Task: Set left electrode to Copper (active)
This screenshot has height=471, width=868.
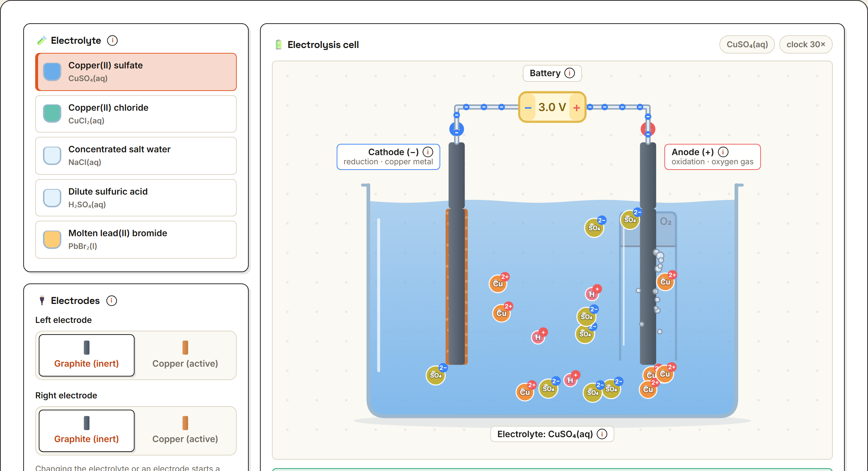Action: (185, 355)
